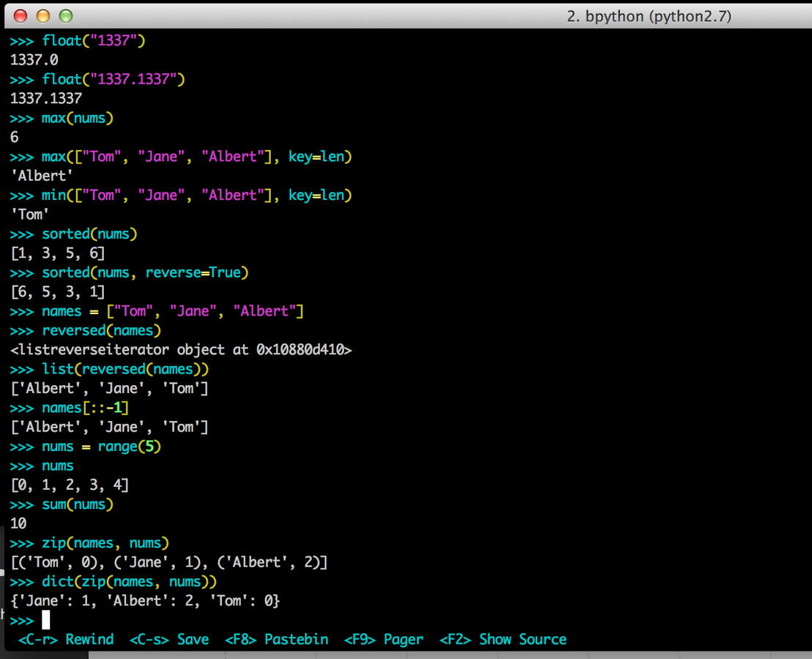Click the output 10

point(18,524)
